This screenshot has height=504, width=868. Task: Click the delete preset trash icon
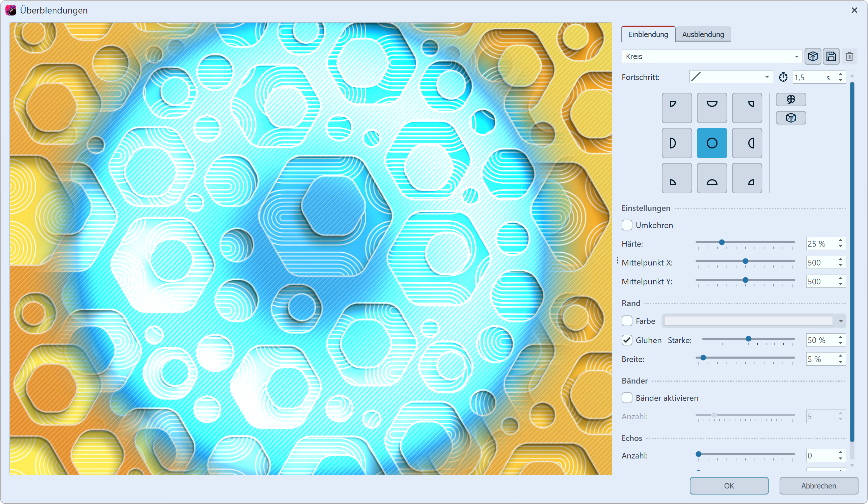849,56
